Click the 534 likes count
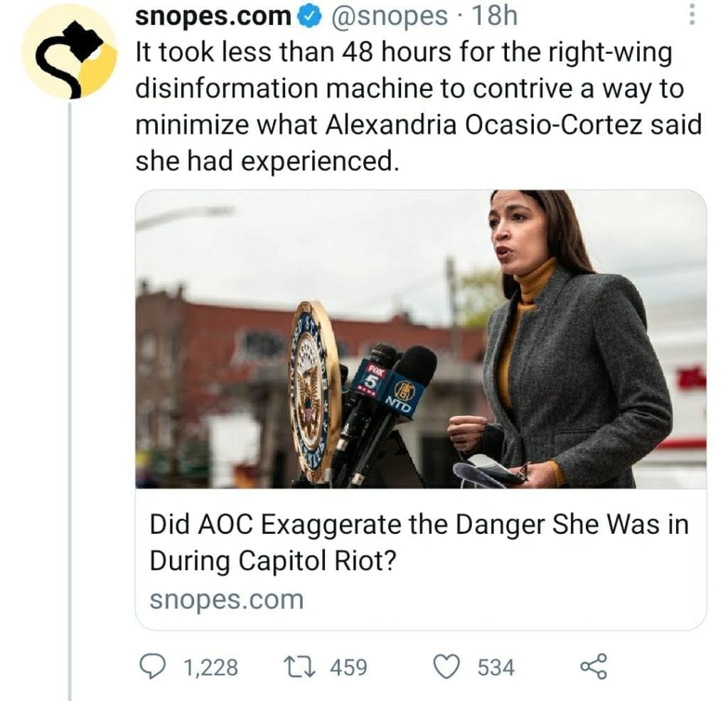 [x=496, y=668]
